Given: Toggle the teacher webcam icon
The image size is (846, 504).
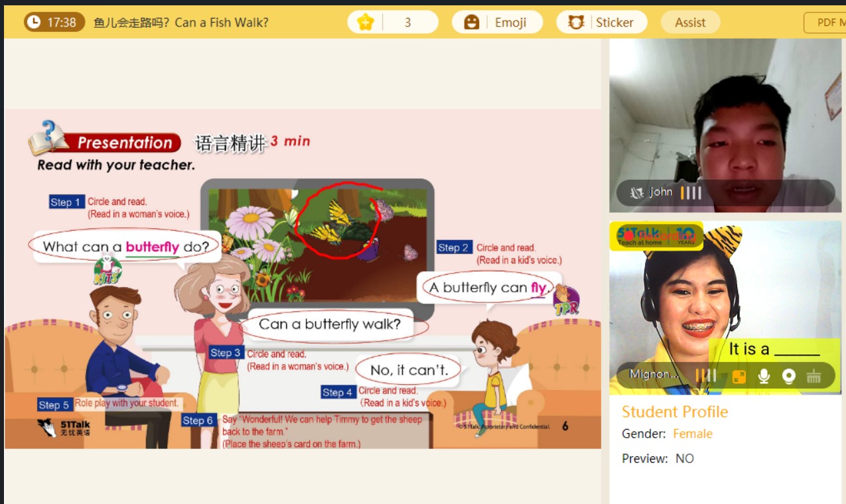Looking at the screenshot, I should point(788,376).
